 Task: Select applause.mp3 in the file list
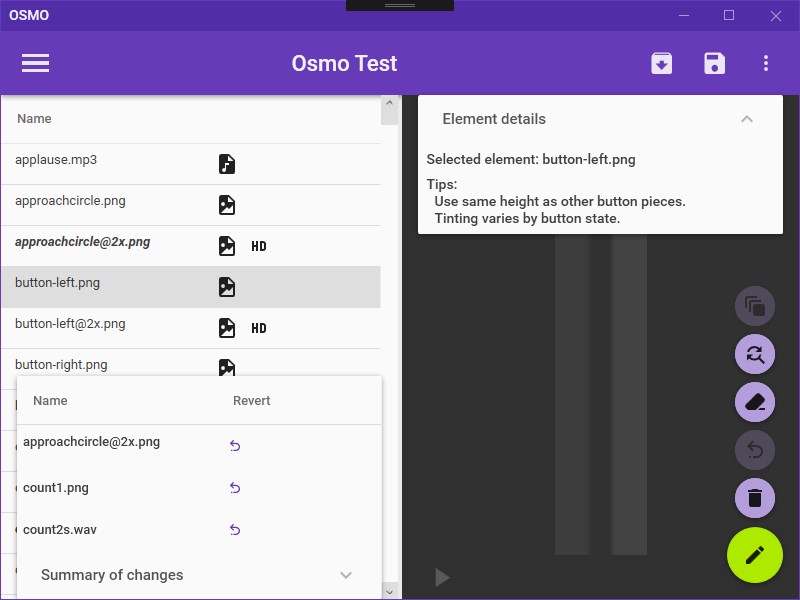coord(56,160)
